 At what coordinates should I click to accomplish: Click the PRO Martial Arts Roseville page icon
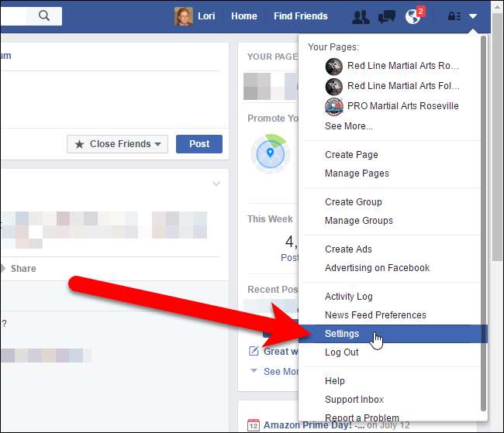334,107
